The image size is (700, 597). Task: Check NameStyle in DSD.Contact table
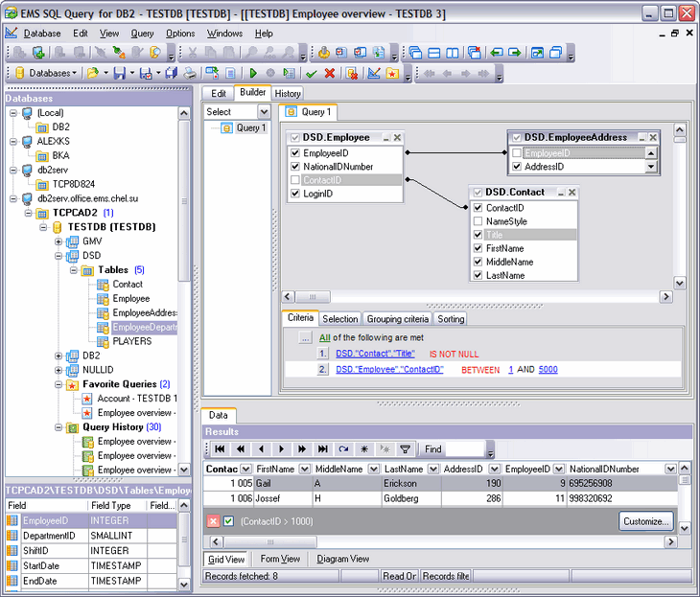pyautogui.click(x=478, y=221)
